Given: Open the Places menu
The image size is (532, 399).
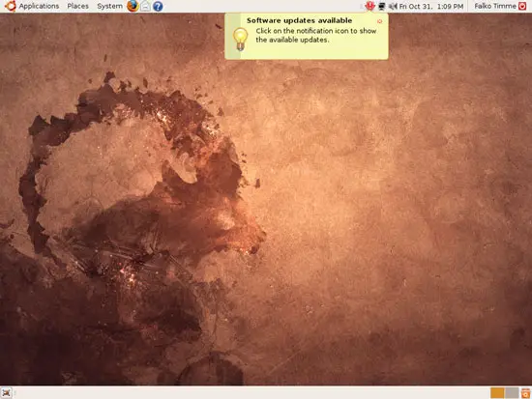Looking at the screenshot, I should pos(77,6).
